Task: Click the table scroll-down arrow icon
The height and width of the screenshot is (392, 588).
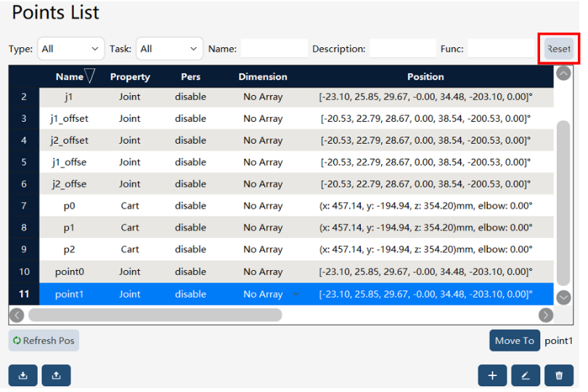Action: click(x=563, y=298)
